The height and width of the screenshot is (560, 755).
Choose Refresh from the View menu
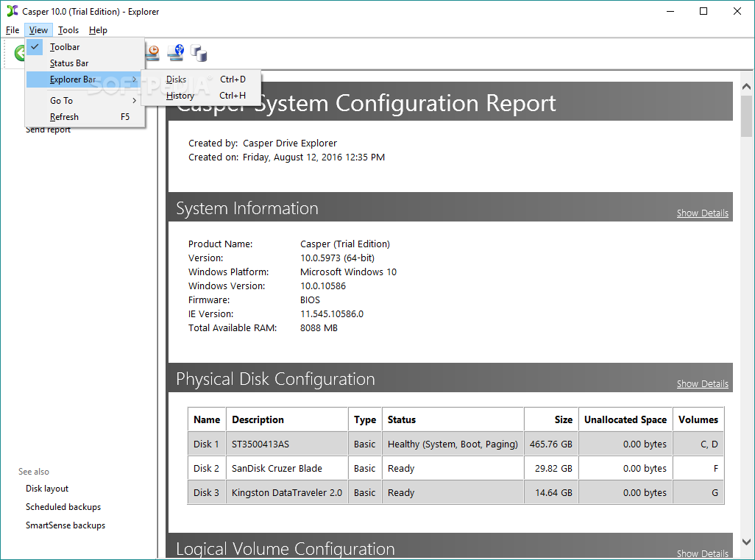(85, 117)
